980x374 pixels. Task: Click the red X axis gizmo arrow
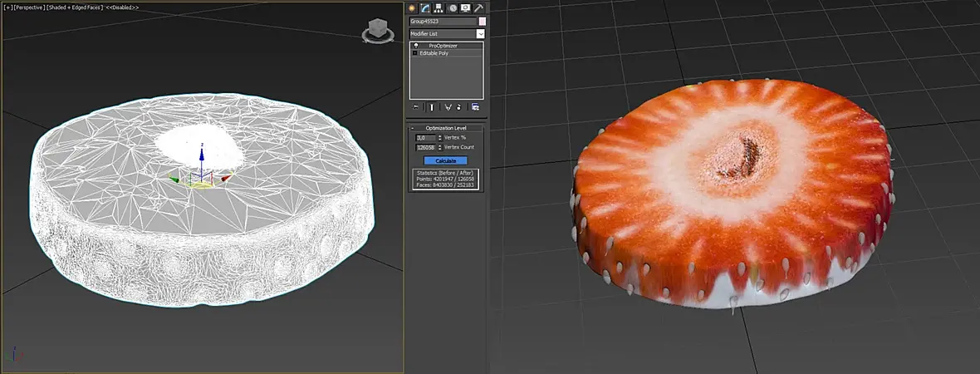coord(226,178)
